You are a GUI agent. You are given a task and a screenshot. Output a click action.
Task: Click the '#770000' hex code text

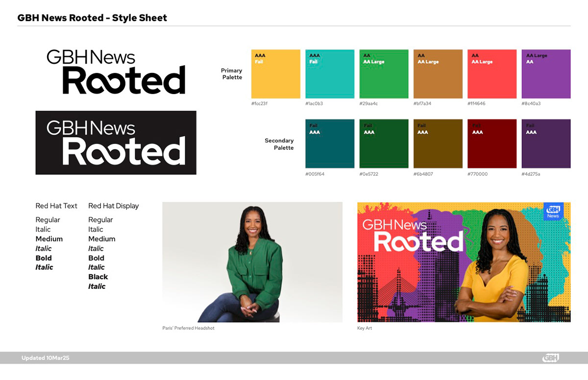(478, 174)
